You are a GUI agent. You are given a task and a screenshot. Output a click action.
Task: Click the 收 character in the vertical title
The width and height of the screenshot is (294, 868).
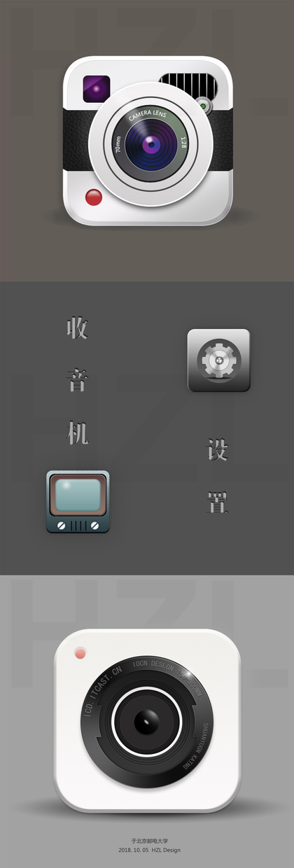(77, 328)
